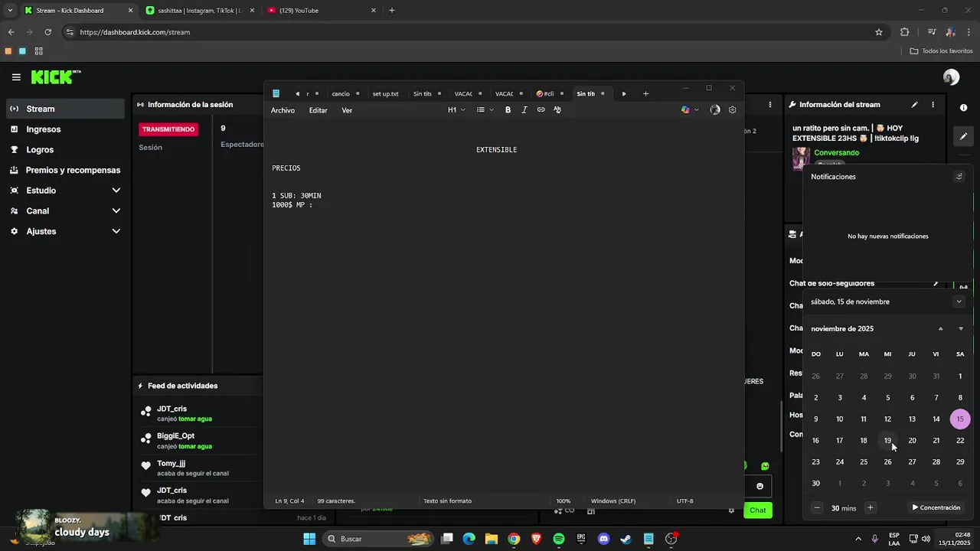Open the Ver menu in Notepad
Screen dimensions: 980x551
[347, 110]
